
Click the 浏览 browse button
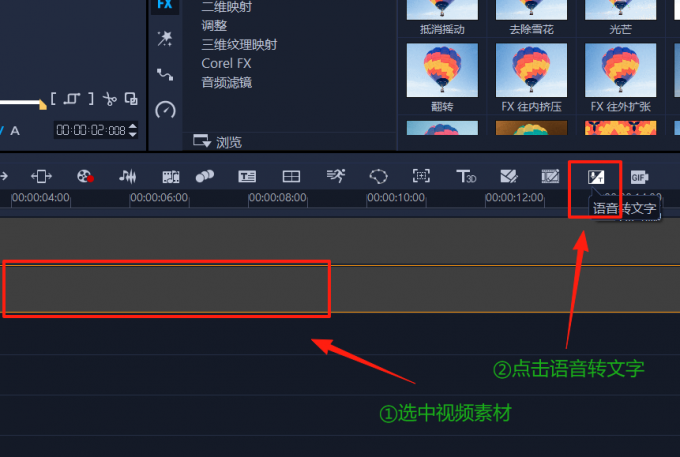click(217, 142)
